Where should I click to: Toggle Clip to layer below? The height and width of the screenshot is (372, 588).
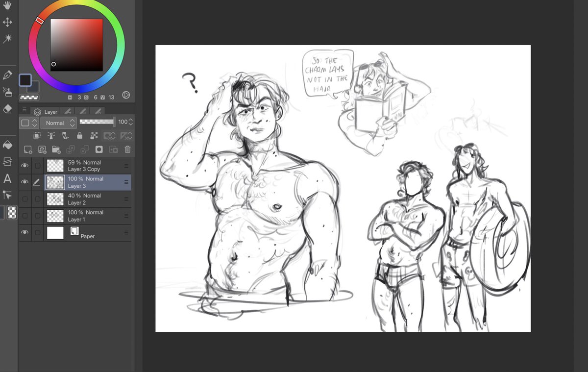[37, 136]
